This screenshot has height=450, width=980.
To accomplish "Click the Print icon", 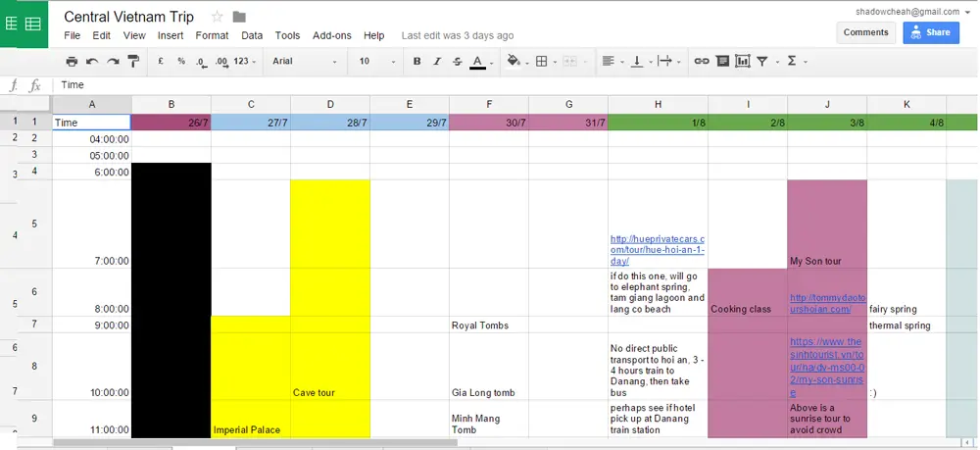I will (72, 61).
